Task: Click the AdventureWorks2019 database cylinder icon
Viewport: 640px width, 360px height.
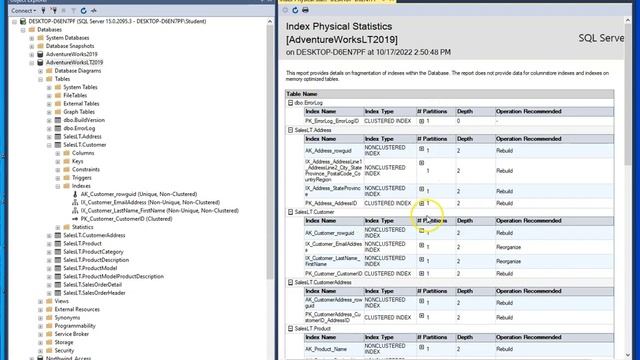Action: tap(40, 54)
